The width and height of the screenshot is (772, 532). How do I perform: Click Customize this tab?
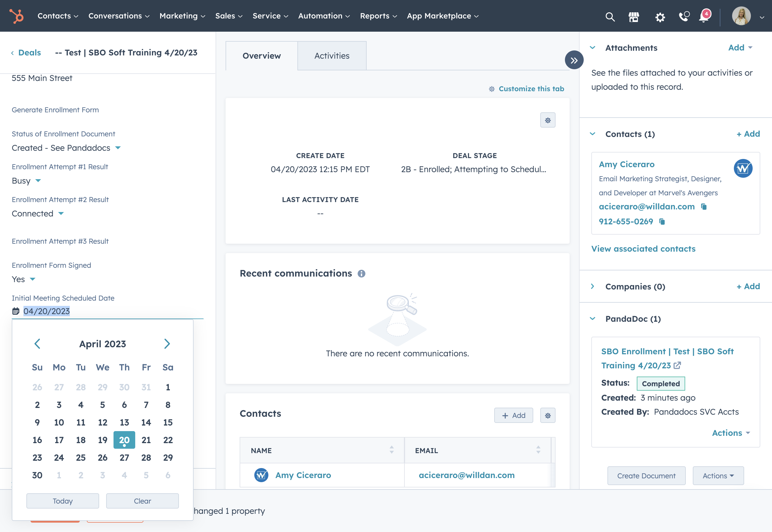[x=526, y=89]
